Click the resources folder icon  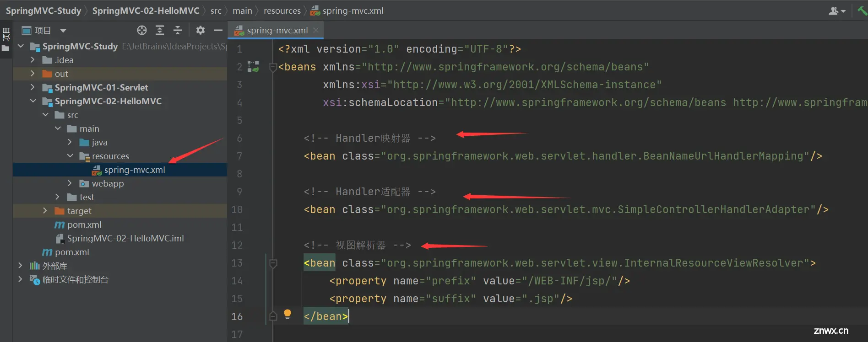click(84, 156)
